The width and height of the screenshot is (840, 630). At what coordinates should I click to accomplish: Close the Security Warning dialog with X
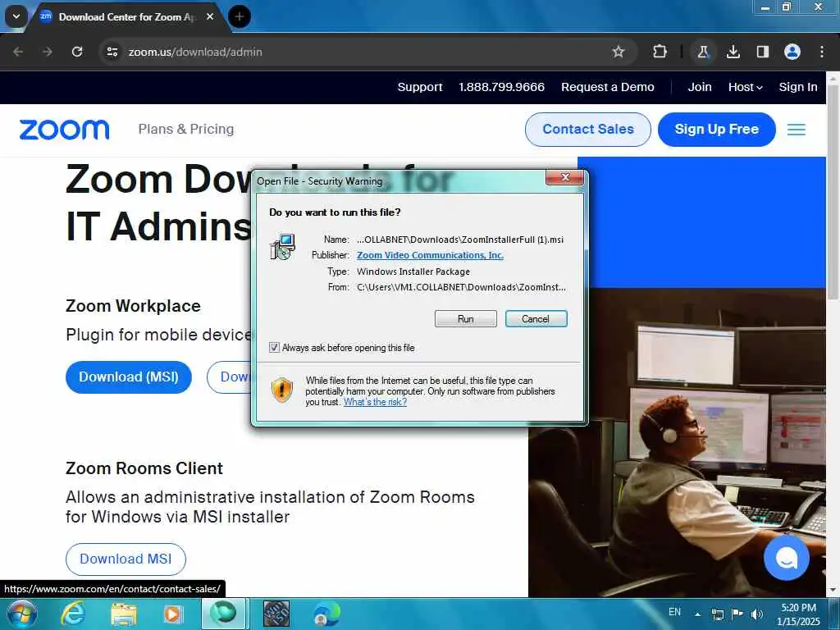(564, 177)
